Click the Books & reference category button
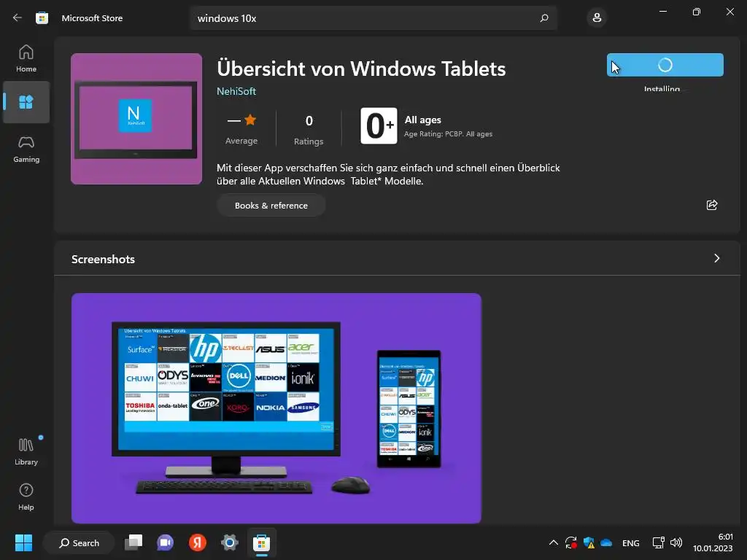 point(271,205)
